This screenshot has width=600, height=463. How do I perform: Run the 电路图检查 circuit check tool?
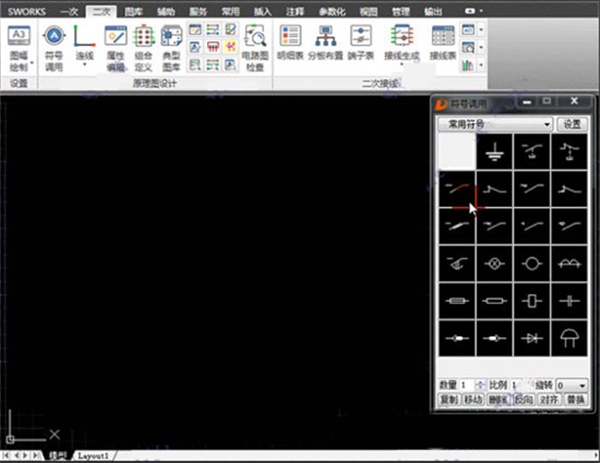pyautogui.click(x=256, y=47)
